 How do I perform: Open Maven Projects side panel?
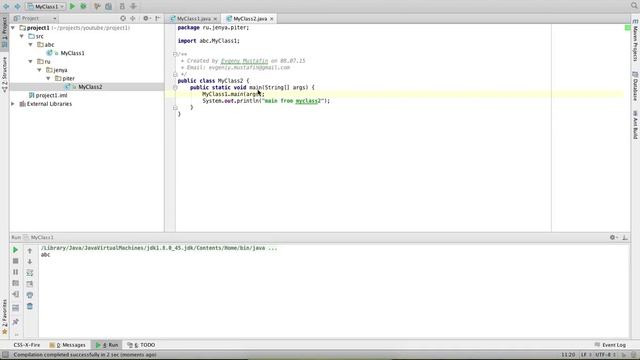[636, 40]
